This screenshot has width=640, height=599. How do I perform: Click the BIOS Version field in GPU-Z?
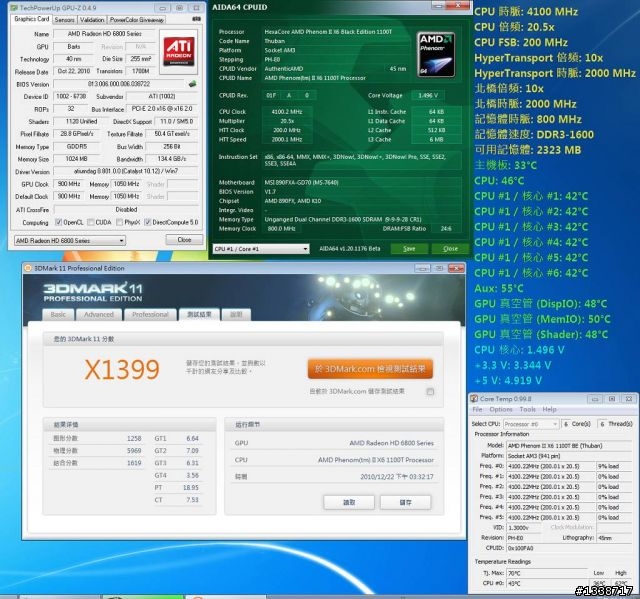click(119, 84)
